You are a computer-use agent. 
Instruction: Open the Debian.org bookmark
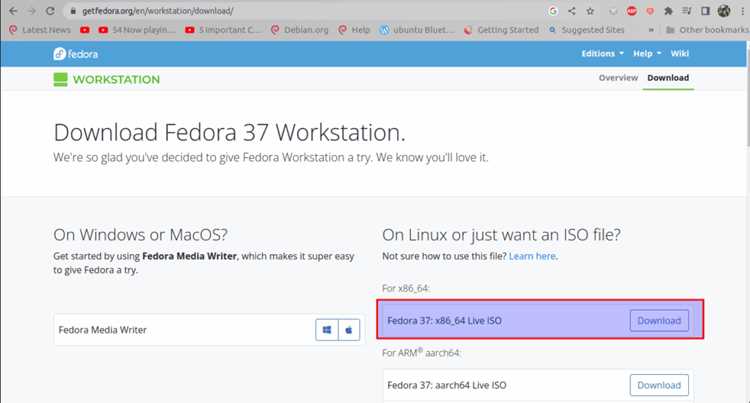pos(300,30)
